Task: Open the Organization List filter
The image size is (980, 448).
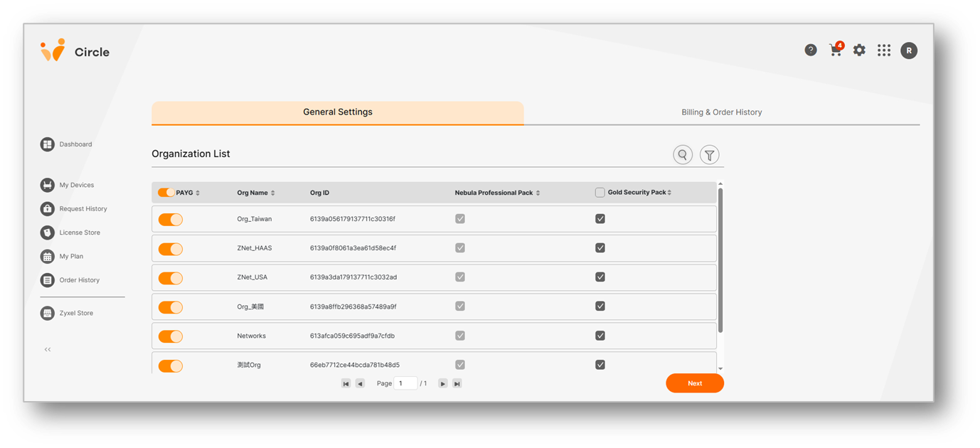Action: tap(709, 154)
